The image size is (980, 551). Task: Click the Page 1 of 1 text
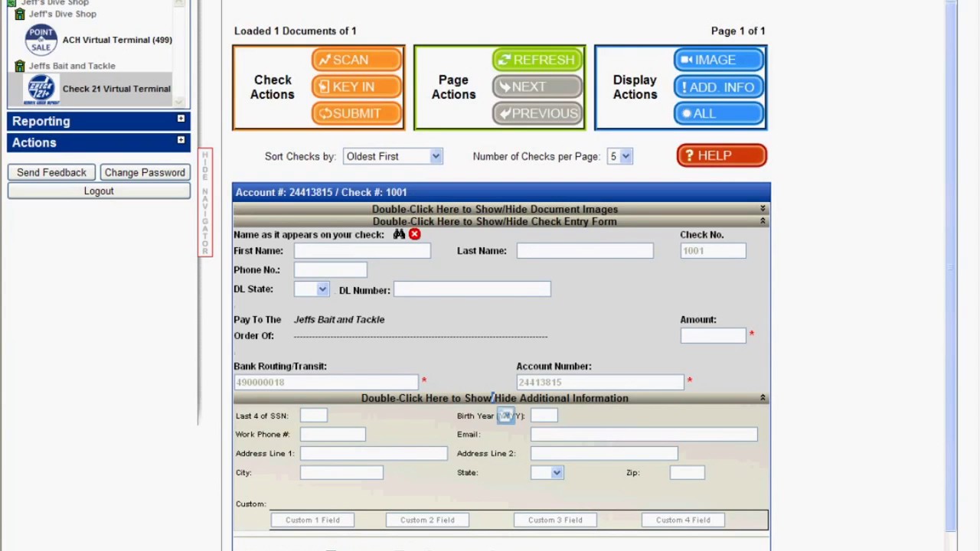tap(738, 31)
